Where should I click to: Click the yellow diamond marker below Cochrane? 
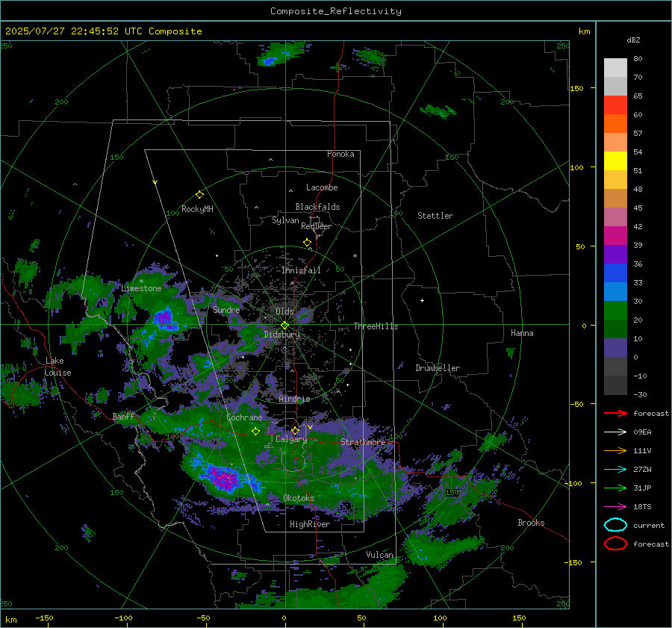[x=256, y=432]
